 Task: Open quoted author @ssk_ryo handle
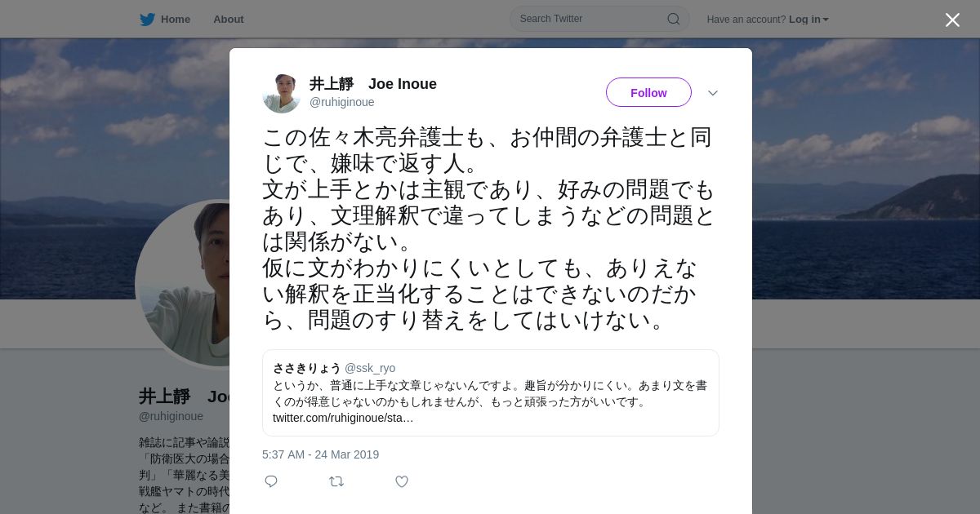[x=370, y=368]
